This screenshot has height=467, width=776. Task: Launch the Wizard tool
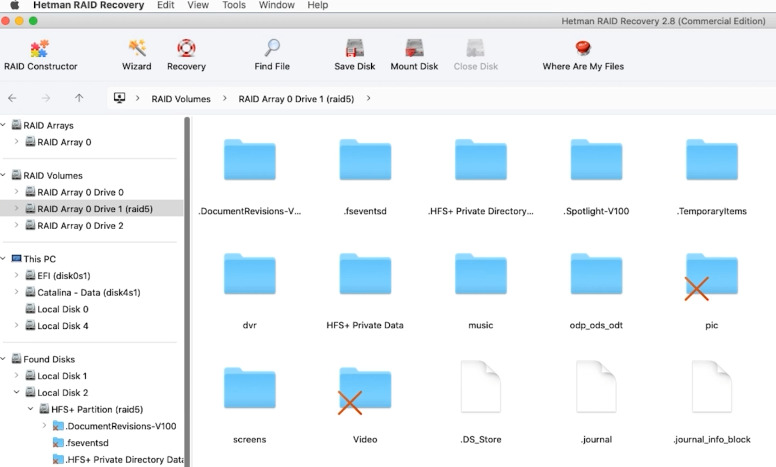137,54
